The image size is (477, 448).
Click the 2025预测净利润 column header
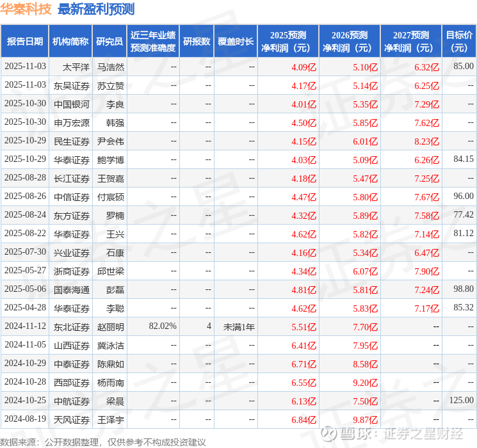point(288,42)
